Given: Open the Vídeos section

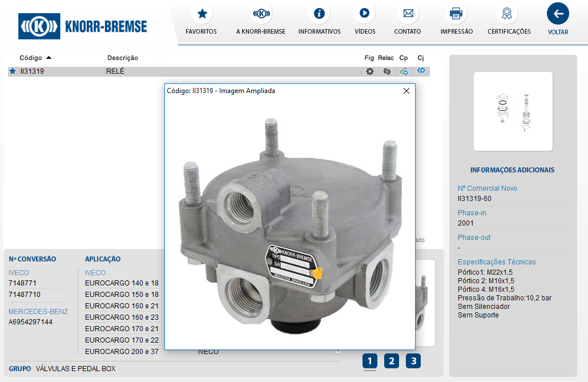Looking at the screenshot, I should (x=364, y=13).
